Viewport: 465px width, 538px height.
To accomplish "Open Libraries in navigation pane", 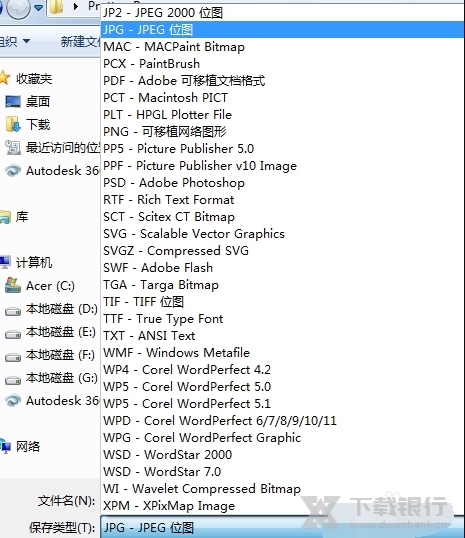I will point(22,217).
